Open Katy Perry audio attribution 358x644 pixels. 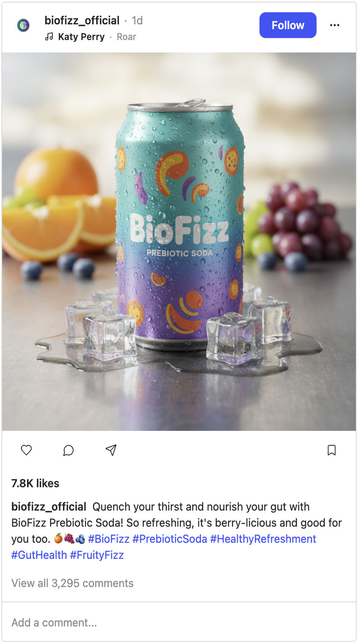[x=81, y=37]
